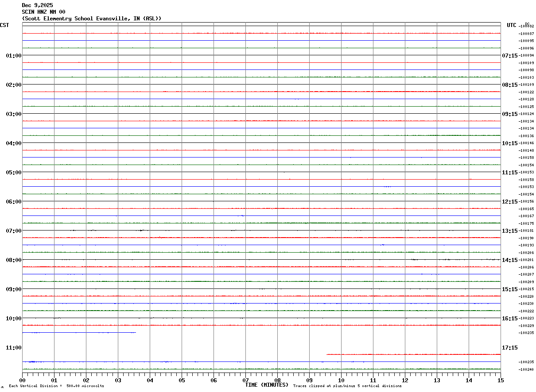Click minute tick label "13" on bottom axis

[x=437, y=380]
